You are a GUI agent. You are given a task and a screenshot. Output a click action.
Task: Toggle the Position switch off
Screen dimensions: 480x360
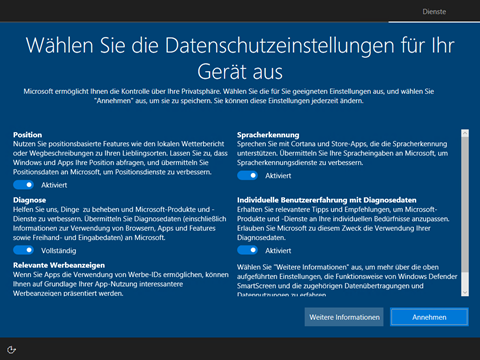coord(23,185)
